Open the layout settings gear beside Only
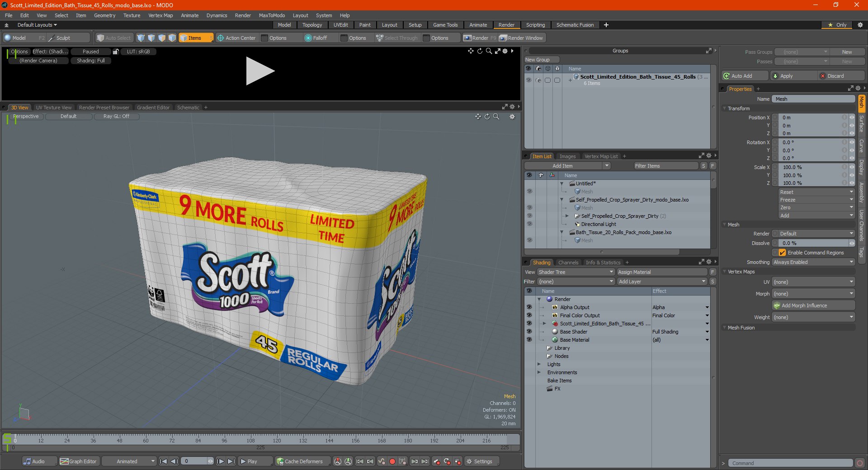This screenshot has width=868, height=470. click(860, 25)
